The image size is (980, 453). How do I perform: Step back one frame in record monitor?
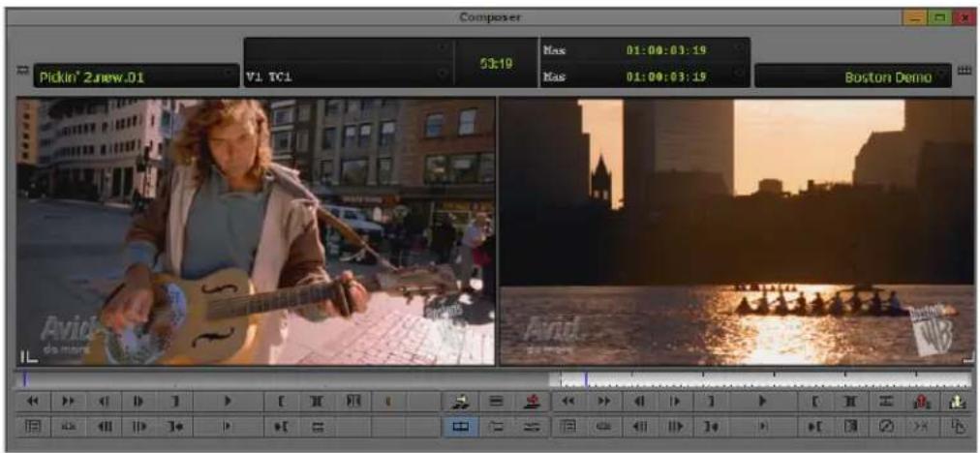click(x=639, y=401)
